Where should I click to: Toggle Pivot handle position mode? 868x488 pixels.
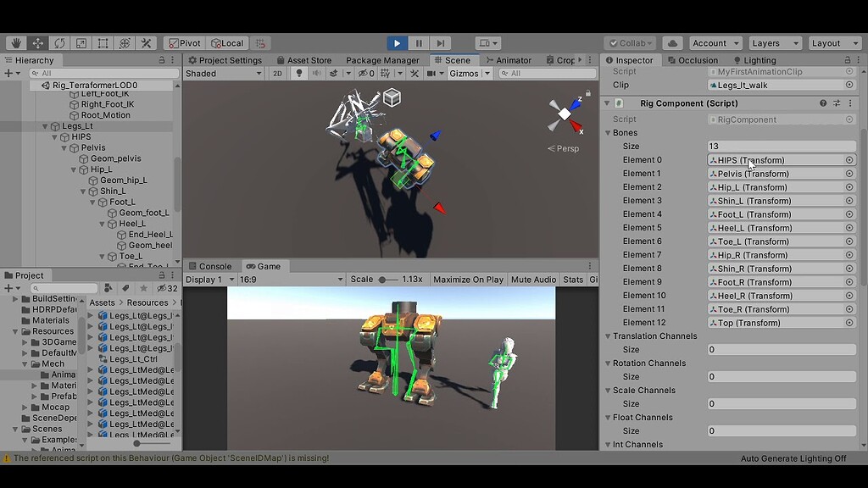coord(184,42)
